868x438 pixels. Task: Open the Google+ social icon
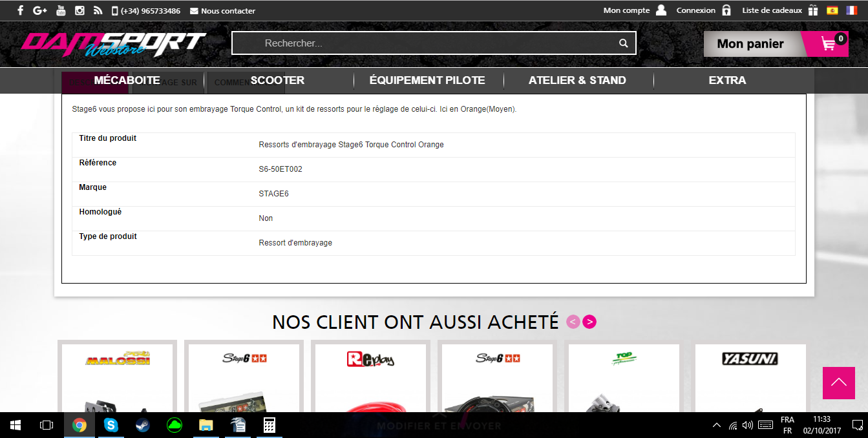(40, 10)
